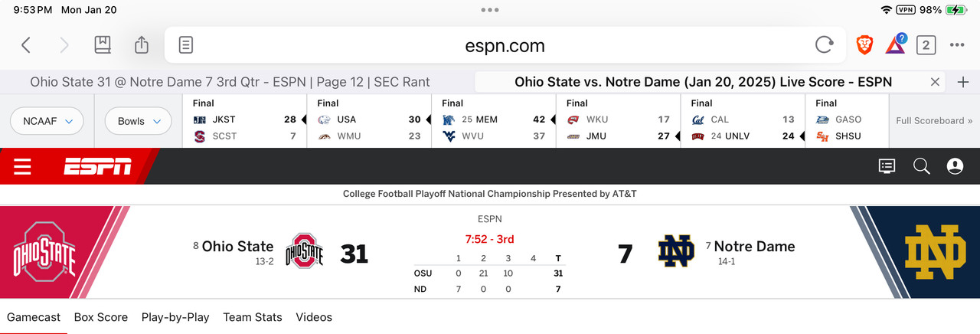Screen dimensions: 980x334
Task: Open the ESPN hamburger menu
Action: pos(22,166)
